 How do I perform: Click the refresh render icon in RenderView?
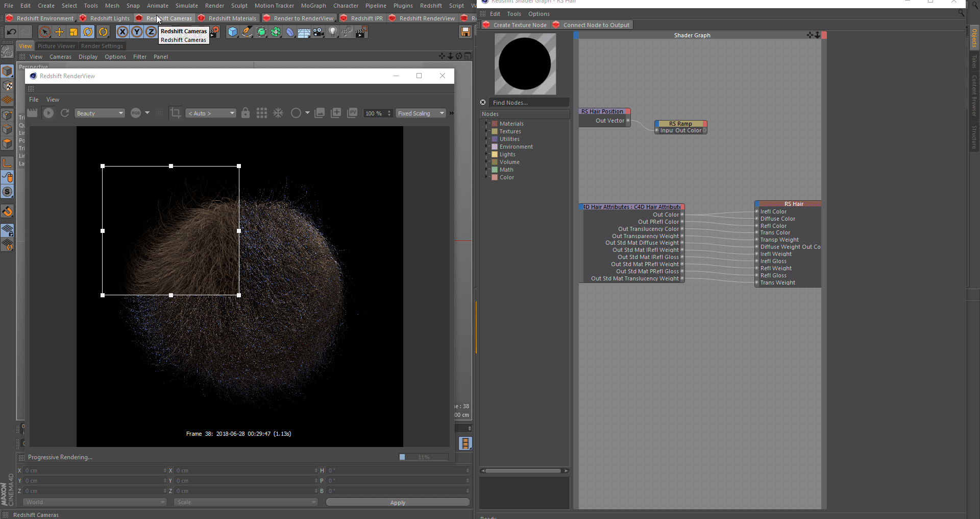pos(65,113)
